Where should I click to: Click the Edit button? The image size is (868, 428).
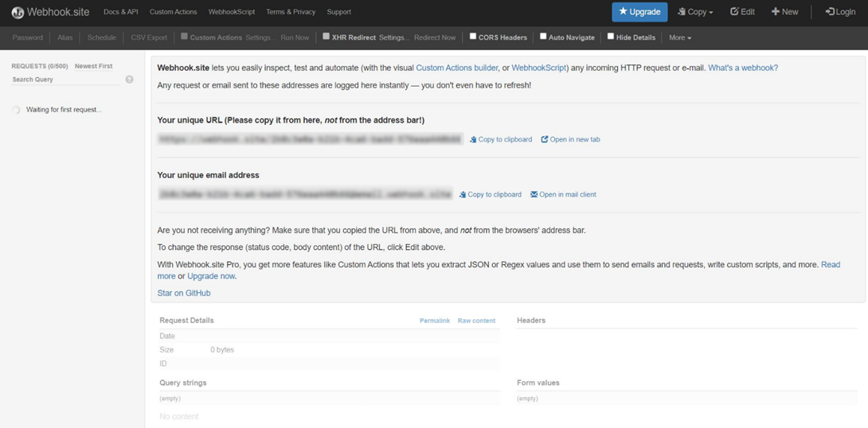pos(742,12)
